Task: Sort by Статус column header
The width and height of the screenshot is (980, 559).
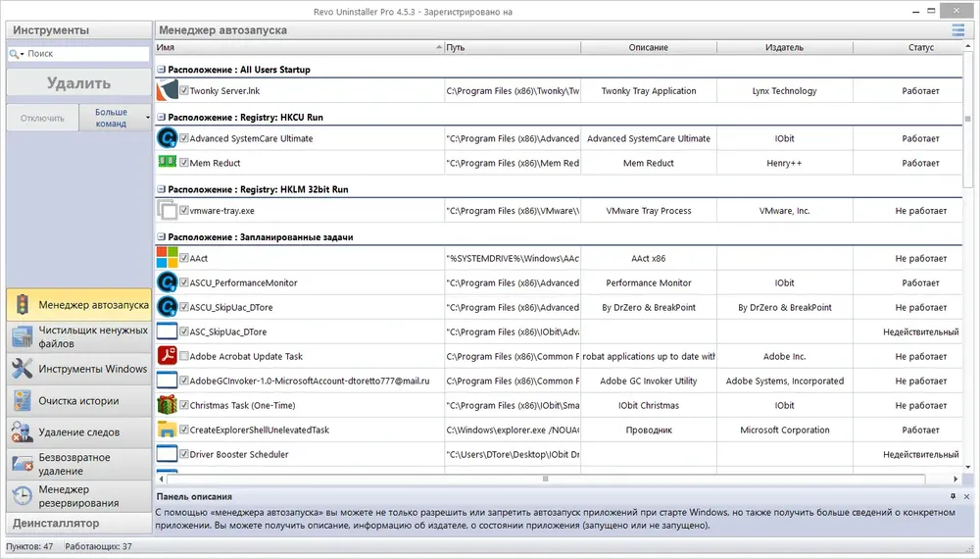Action: pyautogui.click(x=907, y=47)
